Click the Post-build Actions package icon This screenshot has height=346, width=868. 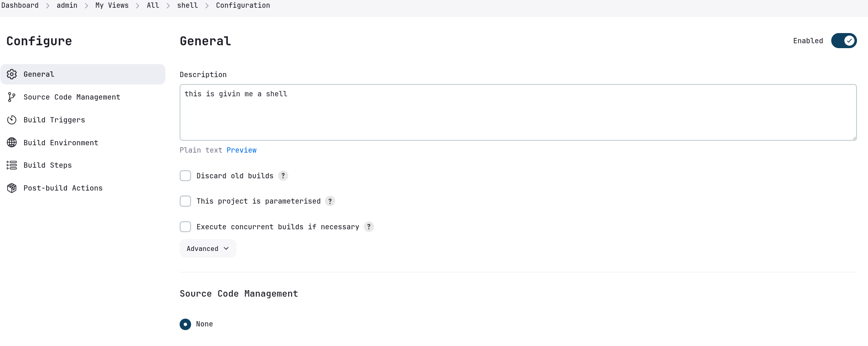[12, 188]
